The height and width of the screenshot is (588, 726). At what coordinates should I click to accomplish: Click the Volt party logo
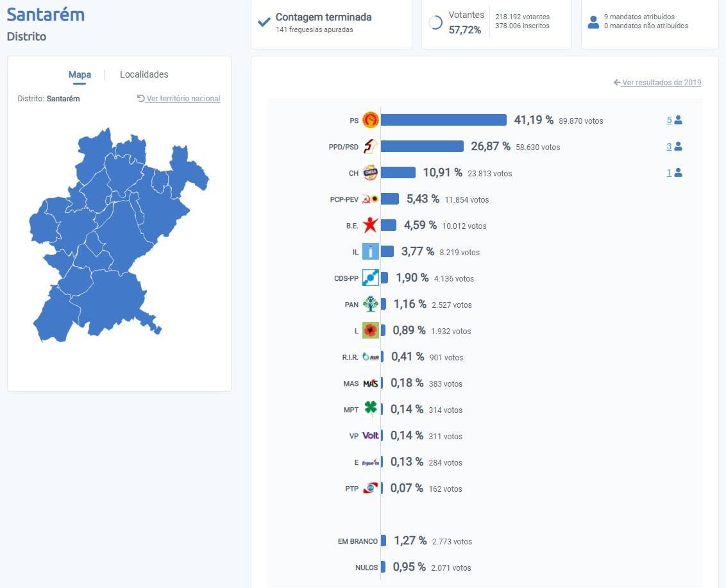(371, 435)
